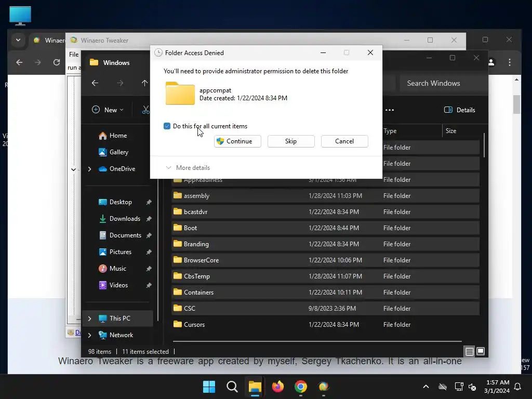Click the Cut scissors icon
This screenshot has height=399, width=532.
[145, 110]
